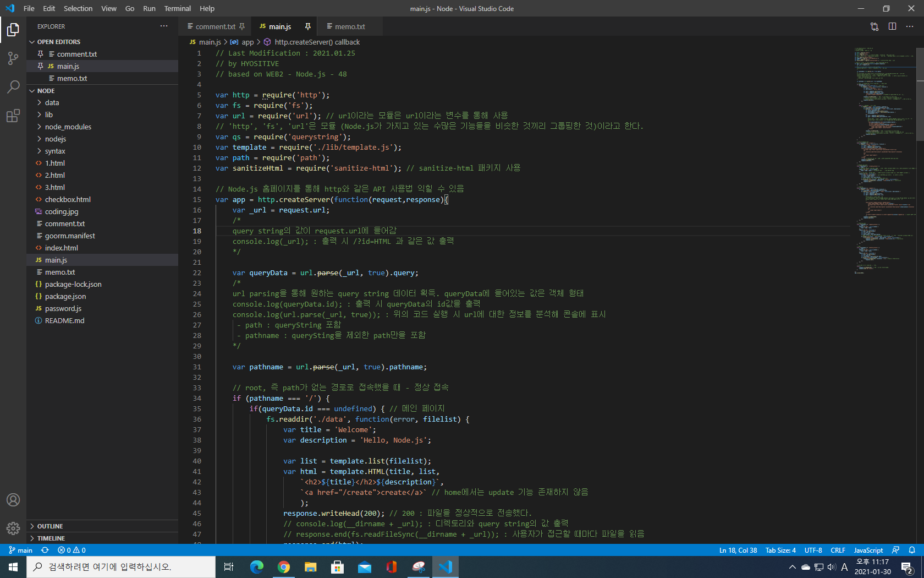Launch Google Chrome from taskbar
Viewport: 924px width, 578px height.
[283, 567]
